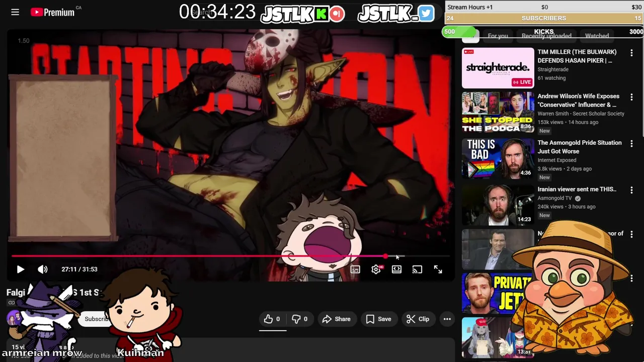
Task: Select the 'Watched' filter chip
Action: pos(597,36)
